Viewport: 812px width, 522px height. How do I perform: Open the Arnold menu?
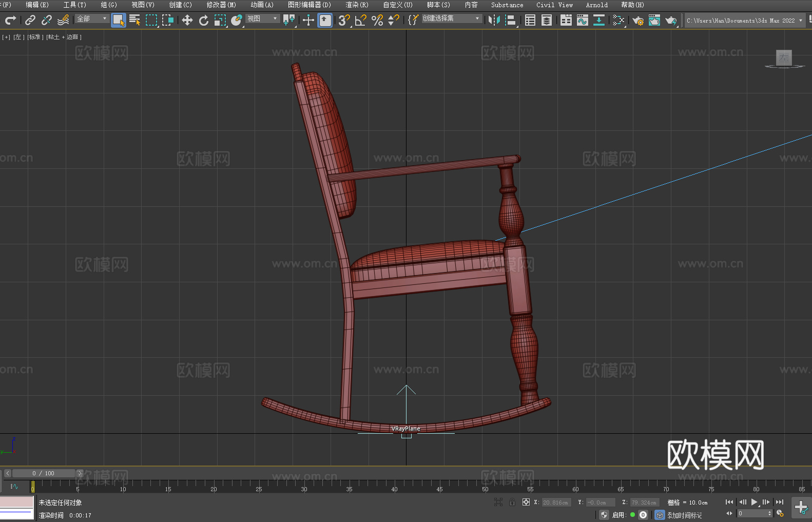tap(597, 5)
